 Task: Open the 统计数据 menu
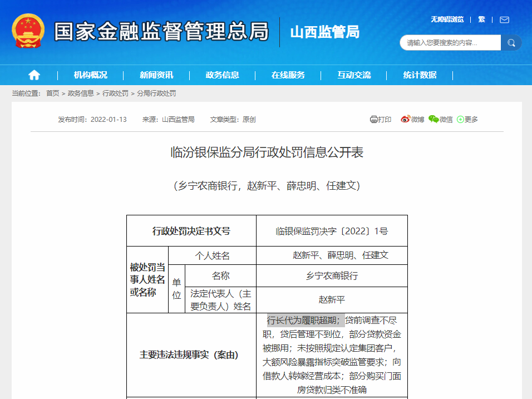420,75
